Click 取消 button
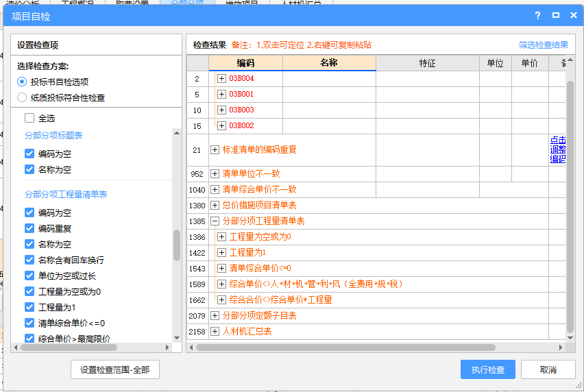584x392 pixels. click(x=548, y=369)
